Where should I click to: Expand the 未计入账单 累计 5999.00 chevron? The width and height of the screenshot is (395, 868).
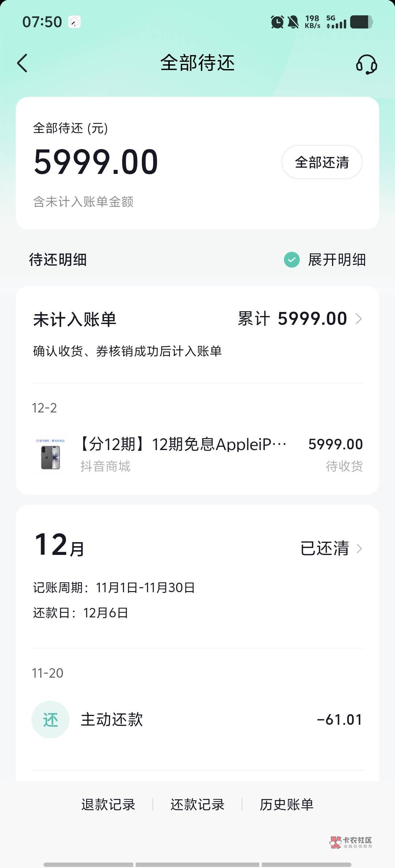(x=359, y=319)
